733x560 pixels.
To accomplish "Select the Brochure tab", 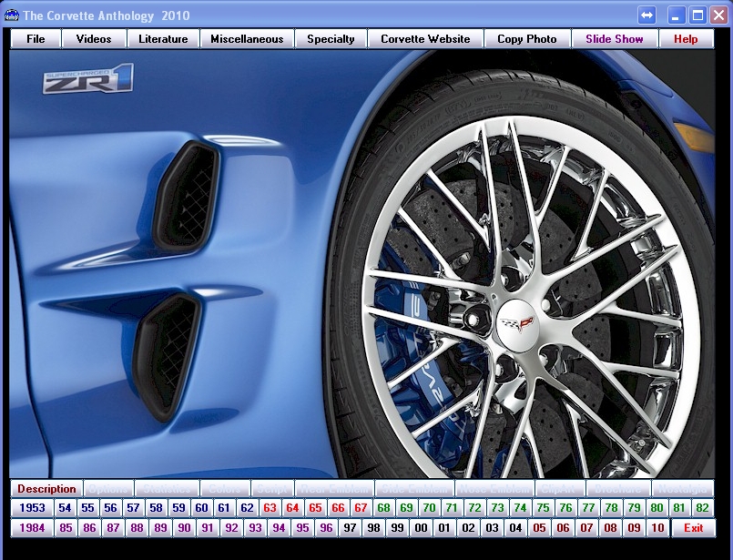I will [x=618, y=489].
